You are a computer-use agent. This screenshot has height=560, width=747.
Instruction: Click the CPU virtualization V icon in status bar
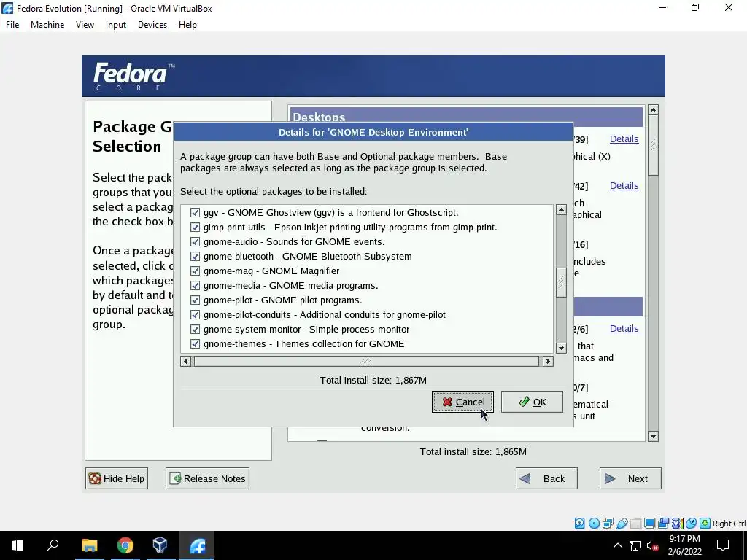click(677, 524)
